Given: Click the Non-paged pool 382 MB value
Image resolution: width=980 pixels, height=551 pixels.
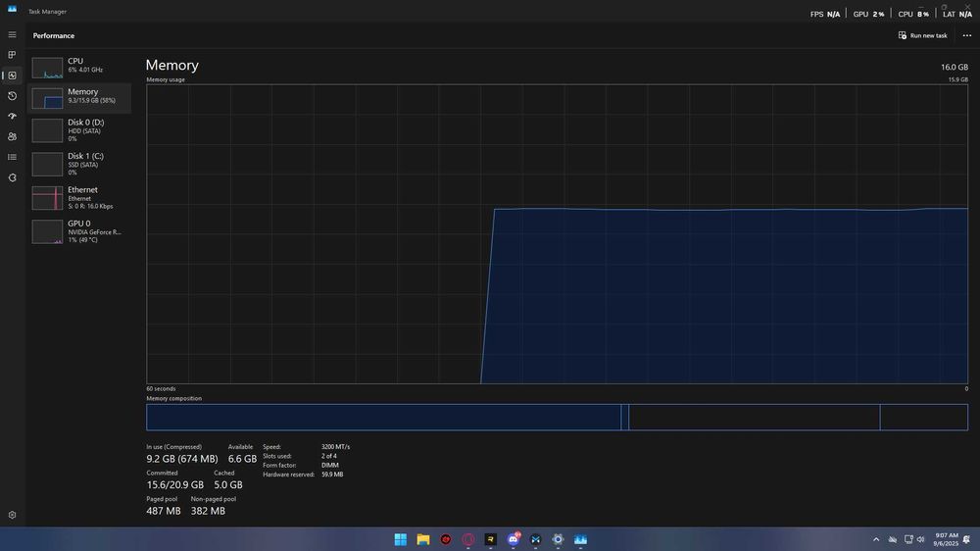Looking at the screenshot, I should point(208,511).
